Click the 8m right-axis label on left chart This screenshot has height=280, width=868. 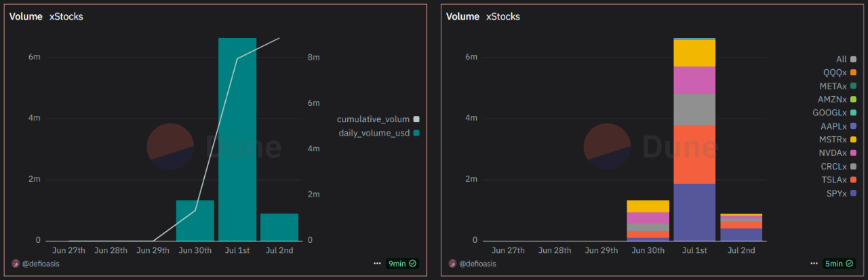313,58
